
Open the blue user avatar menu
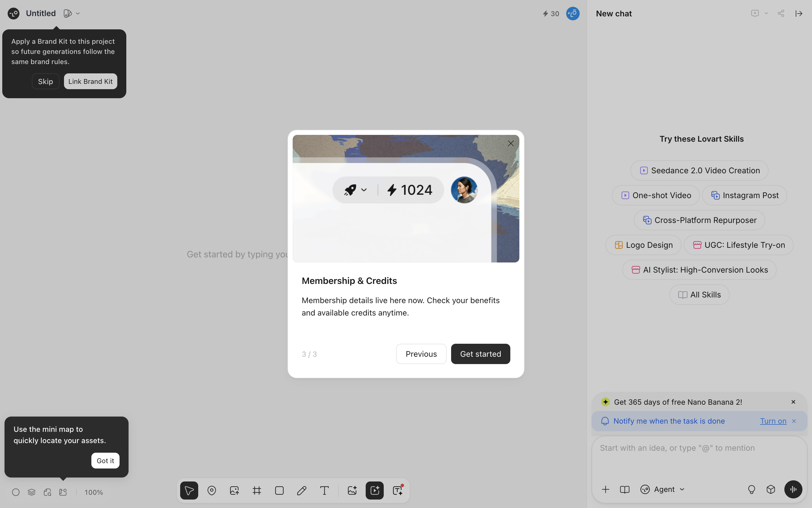click(x=573, y=14)
